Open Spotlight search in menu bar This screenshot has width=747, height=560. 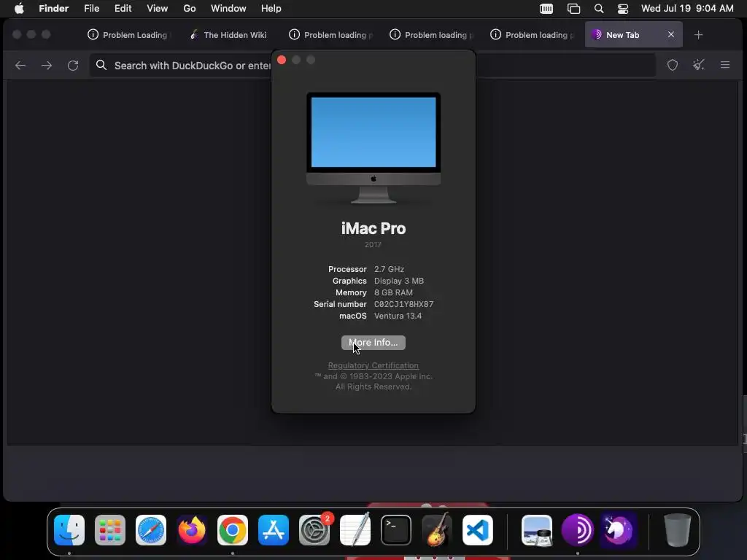(x=599, y=9)
